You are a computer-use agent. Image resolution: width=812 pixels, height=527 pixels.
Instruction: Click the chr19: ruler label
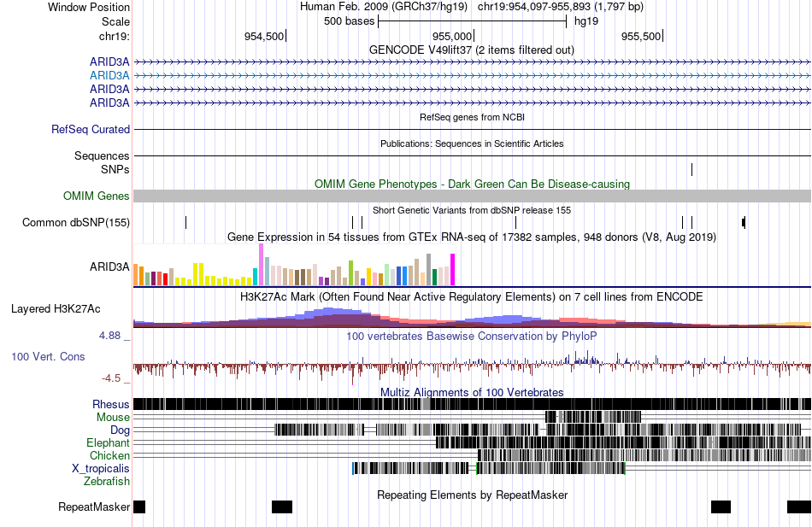(114, 36)
